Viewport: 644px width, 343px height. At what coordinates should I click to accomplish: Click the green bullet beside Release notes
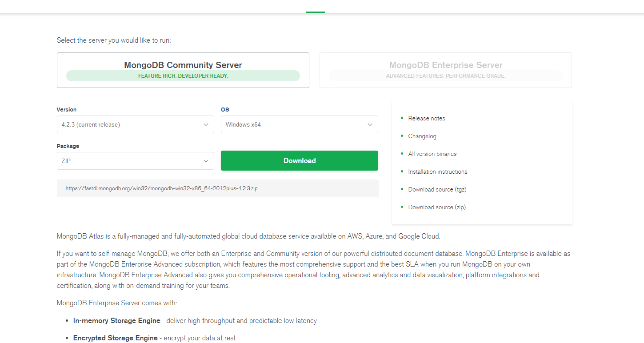pyautogui.click(x=402, y=118)
